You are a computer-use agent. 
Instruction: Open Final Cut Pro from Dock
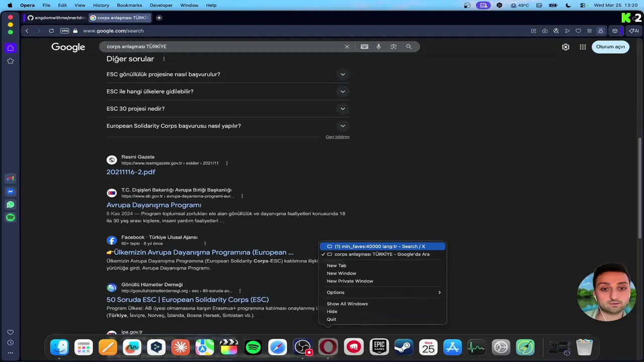point(229,347)
